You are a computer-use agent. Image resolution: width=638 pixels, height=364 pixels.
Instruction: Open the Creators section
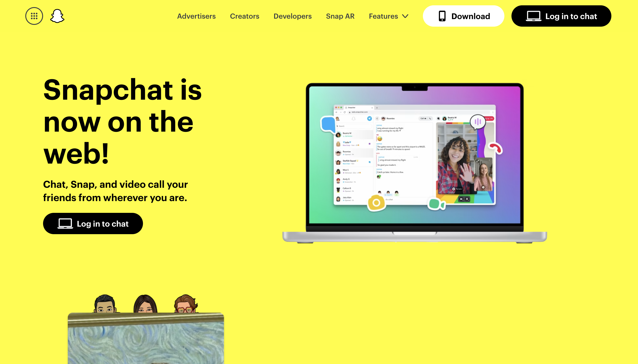point(244,16)
